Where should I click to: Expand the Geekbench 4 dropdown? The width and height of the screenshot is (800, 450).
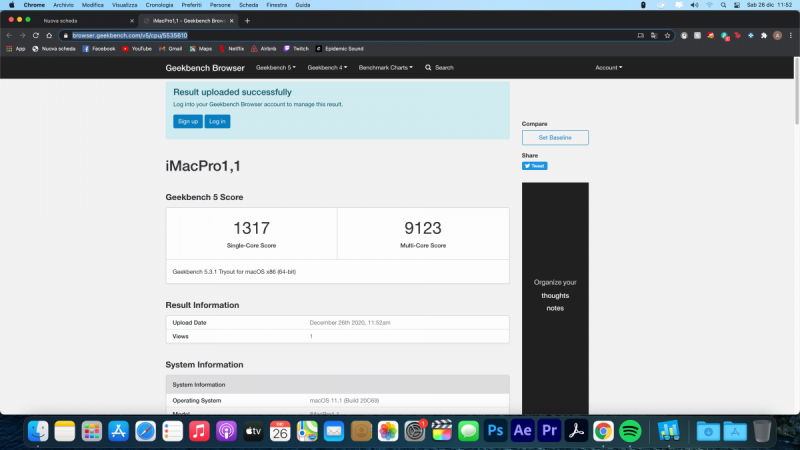point(327,67)
